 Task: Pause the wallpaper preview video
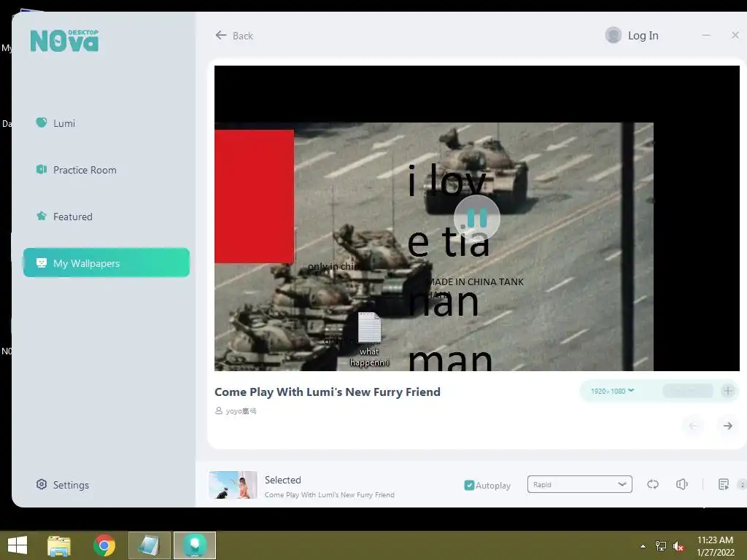(x=476, y=218)
